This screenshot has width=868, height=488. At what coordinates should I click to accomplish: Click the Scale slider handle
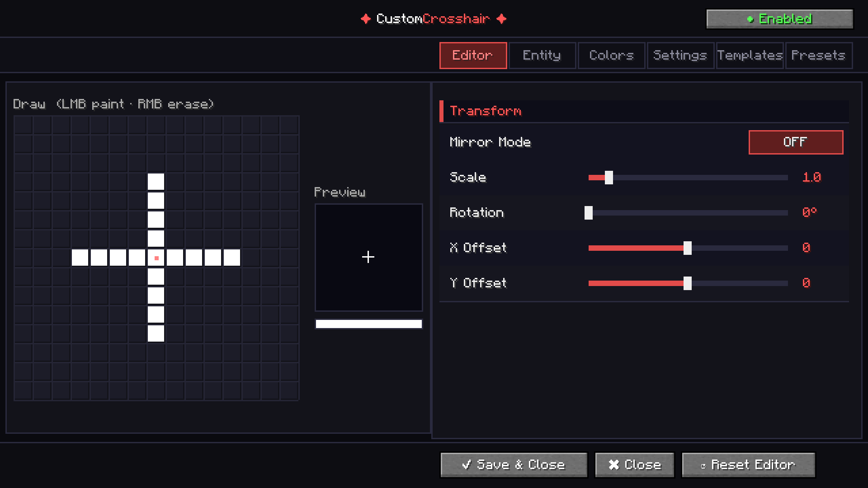click(609, 178)
